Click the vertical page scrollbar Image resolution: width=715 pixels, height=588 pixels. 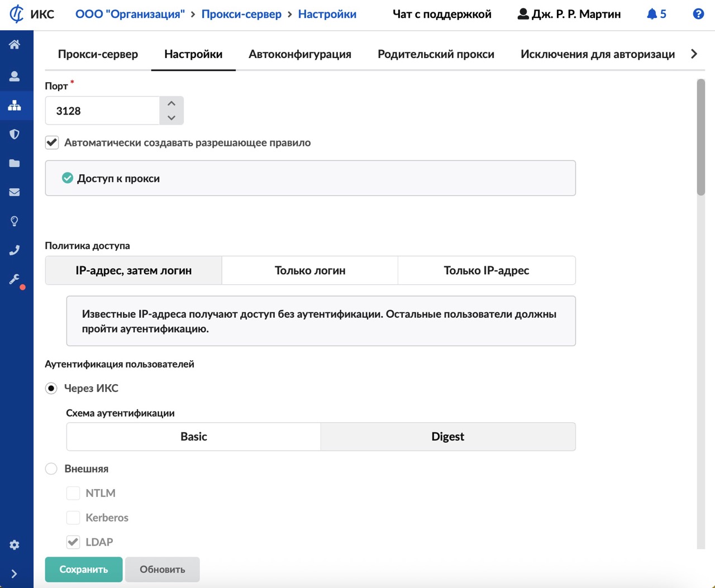(701, 137)
